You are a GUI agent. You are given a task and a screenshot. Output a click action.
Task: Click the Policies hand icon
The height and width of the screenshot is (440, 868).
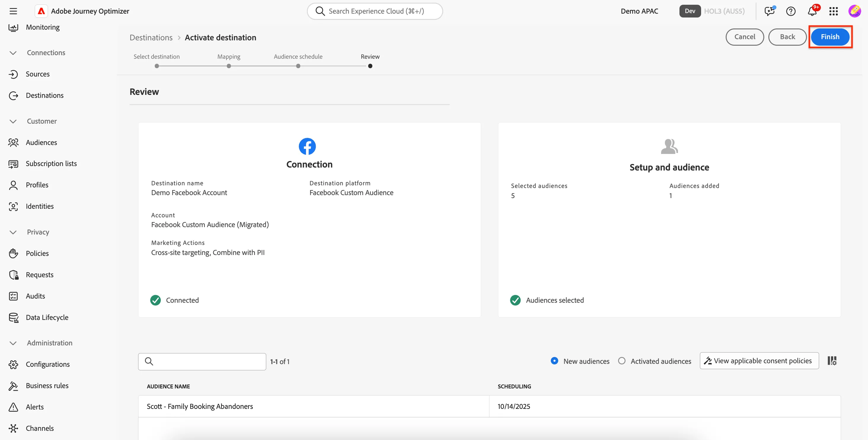tap(13, 253)
